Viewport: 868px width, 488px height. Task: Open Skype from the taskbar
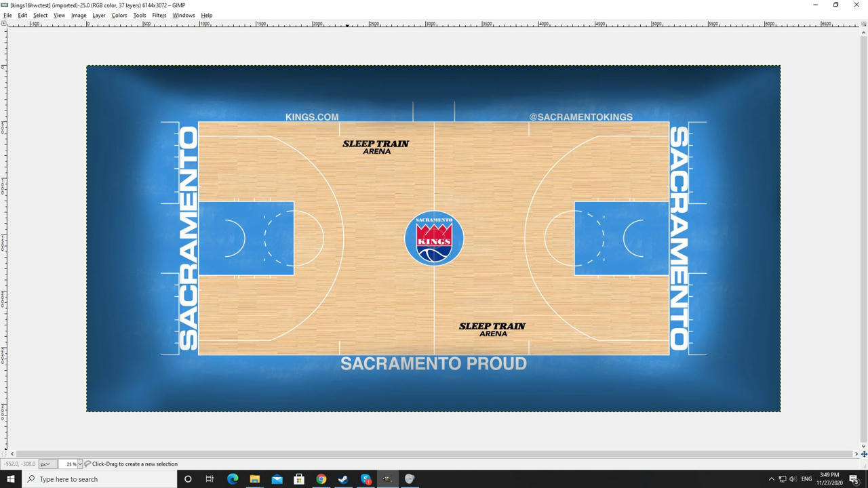(x=366, y=479)
